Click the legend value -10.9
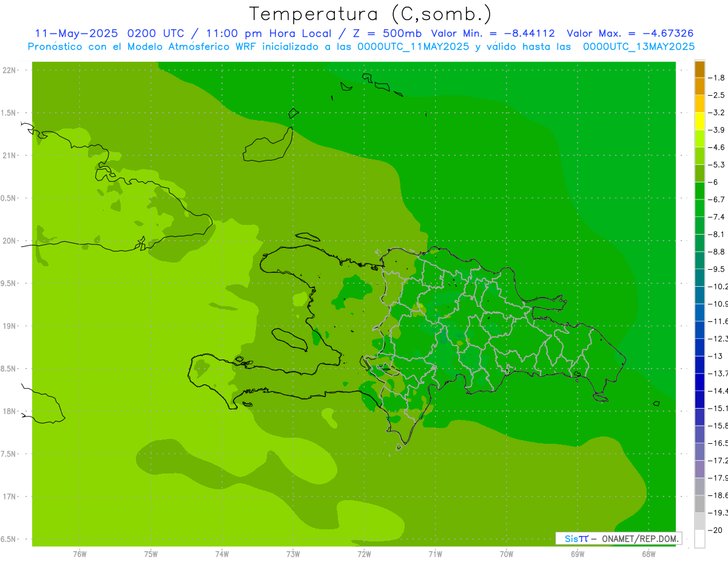Viewport: 728px width, 562px height. (x=717, y=304)
